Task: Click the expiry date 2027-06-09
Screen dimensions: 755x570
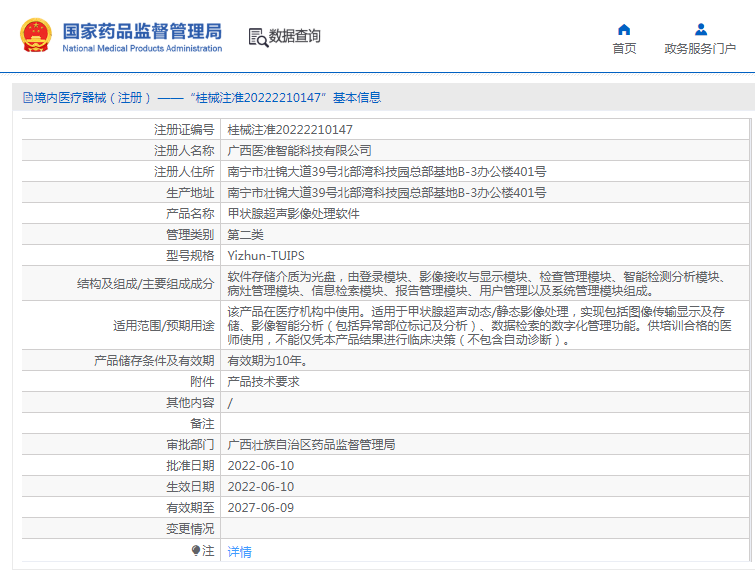Action: (260, 508)
